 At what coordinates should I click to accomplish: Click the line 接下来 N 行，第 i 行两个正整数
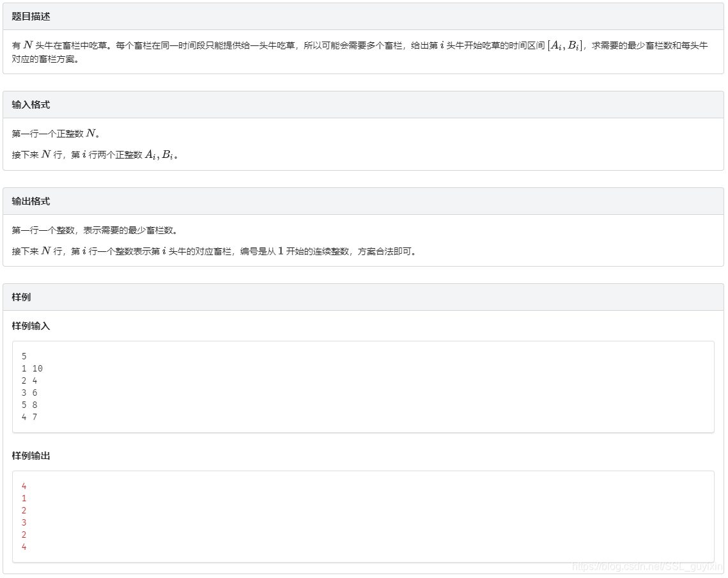click(x=95, y=155)
